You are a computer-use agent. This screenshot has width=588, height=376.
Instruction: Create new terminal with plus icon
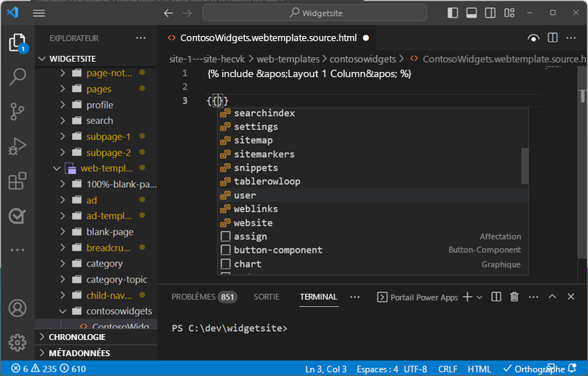(x=467, y=297)
